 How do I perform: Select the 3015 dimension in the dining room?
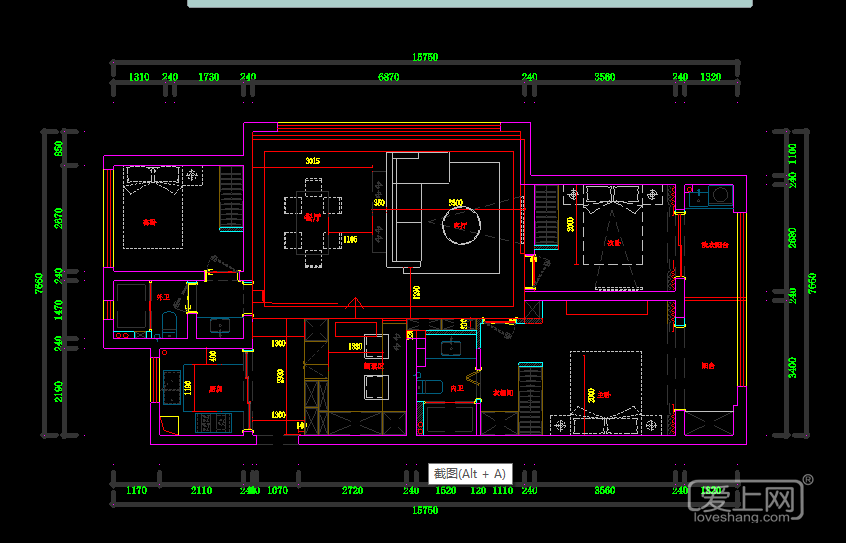(x=313, y=161)
